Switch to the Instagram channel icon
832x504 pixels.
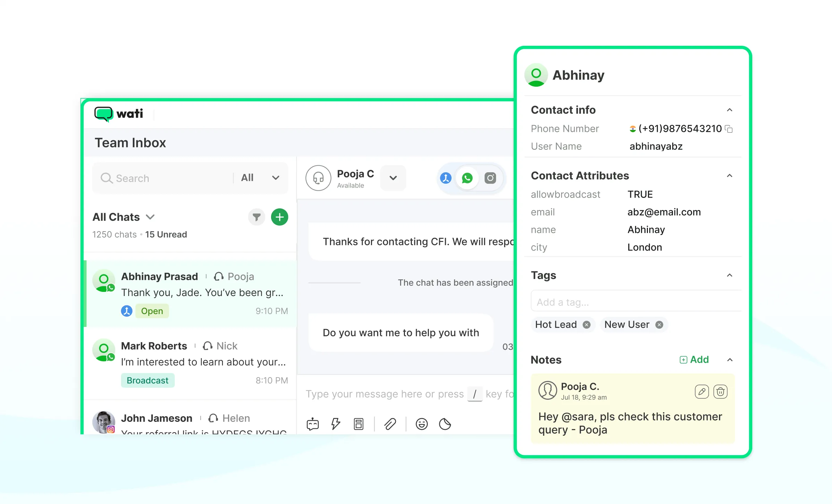coord(490,178)
